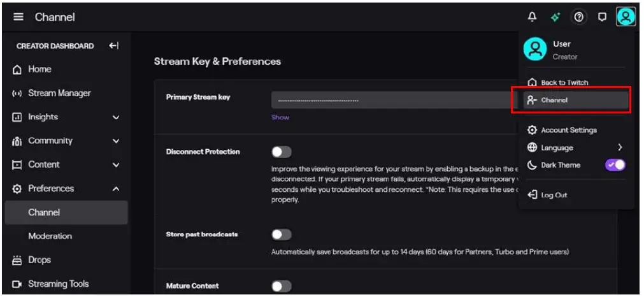Viewport: 644px width, 297px height.
Task: Collapse the Preferences section
Action: coord(116,189)
